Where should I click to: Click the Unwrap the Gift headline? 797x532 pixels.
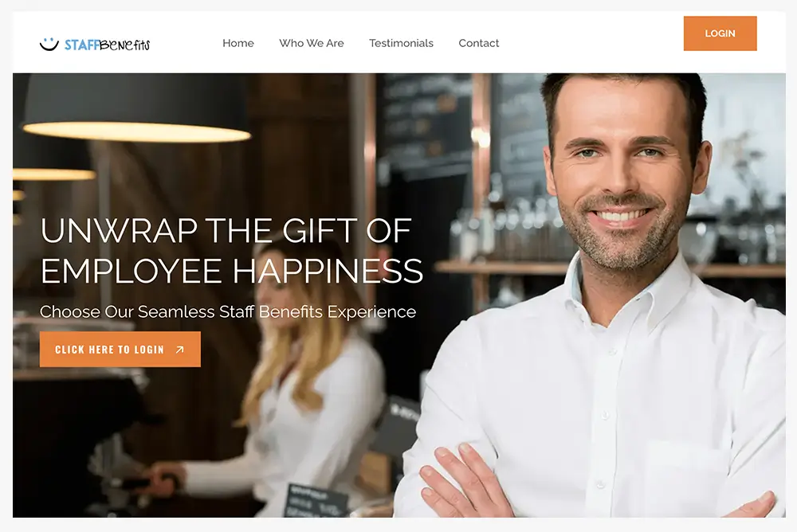(226, 231)
